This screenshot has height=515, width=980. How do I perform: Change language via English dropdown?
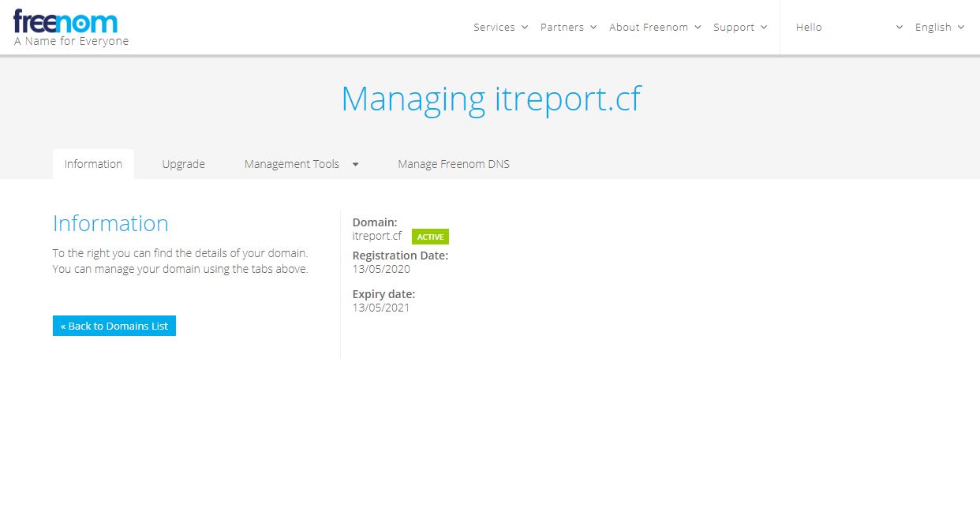(940, 27)
